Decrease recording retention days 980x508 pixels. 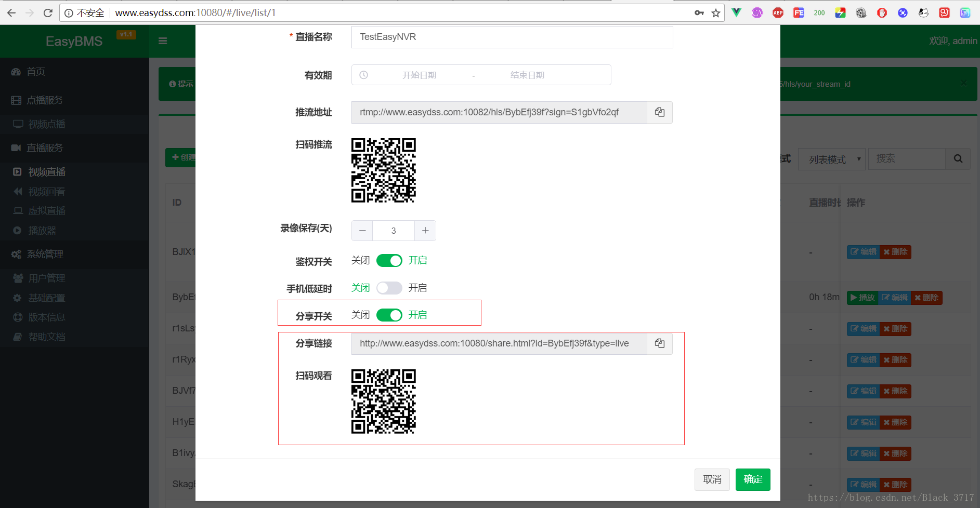pos(362,231)
